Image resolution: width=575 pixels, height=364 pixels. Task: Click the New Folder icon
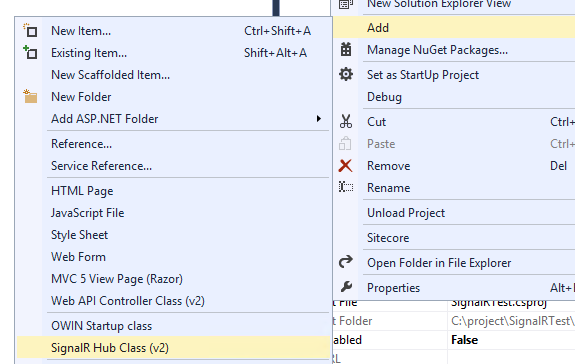[x=30, y=96]
